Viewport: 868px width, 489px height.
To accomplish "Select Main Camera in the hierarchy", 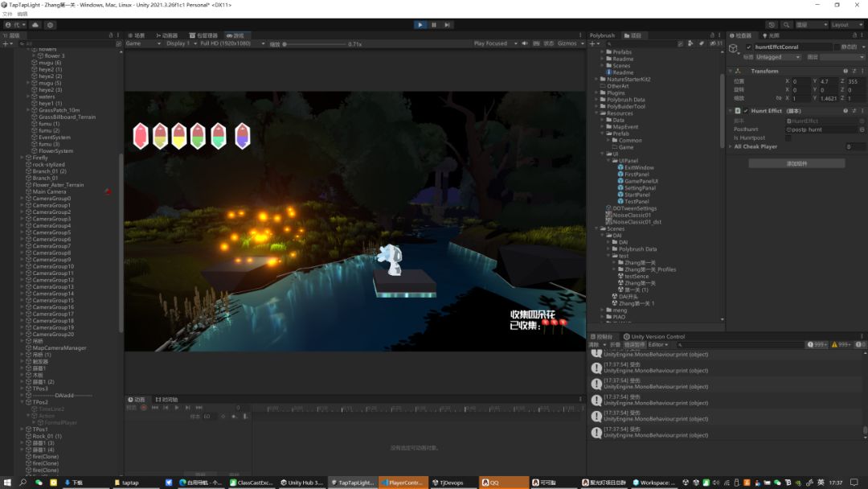I will [x=49, y=191].
